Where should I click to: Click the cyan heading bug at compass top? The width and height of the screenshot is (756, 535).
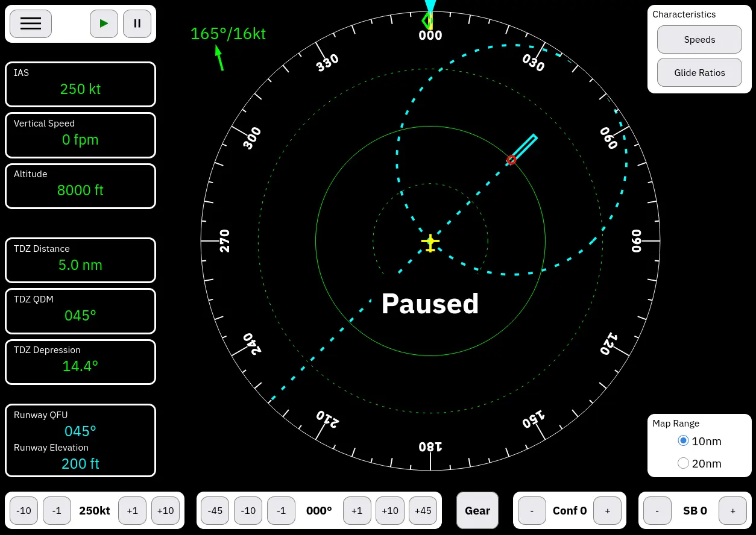tap(430, 7)
